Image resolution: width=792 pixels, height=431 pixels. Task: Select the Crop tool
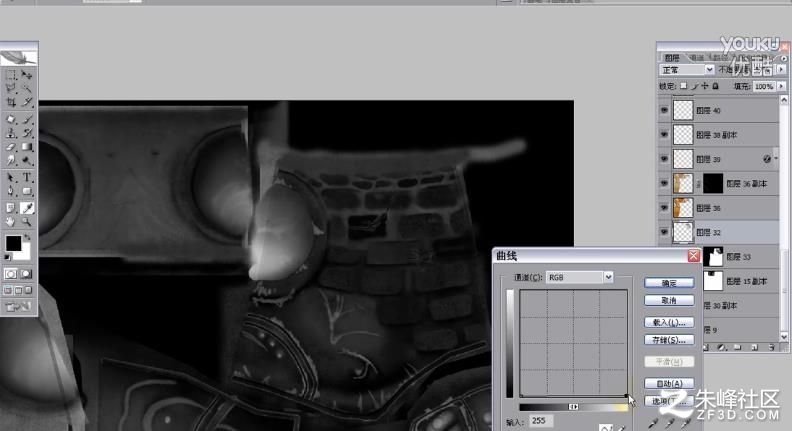coord(11,103)
